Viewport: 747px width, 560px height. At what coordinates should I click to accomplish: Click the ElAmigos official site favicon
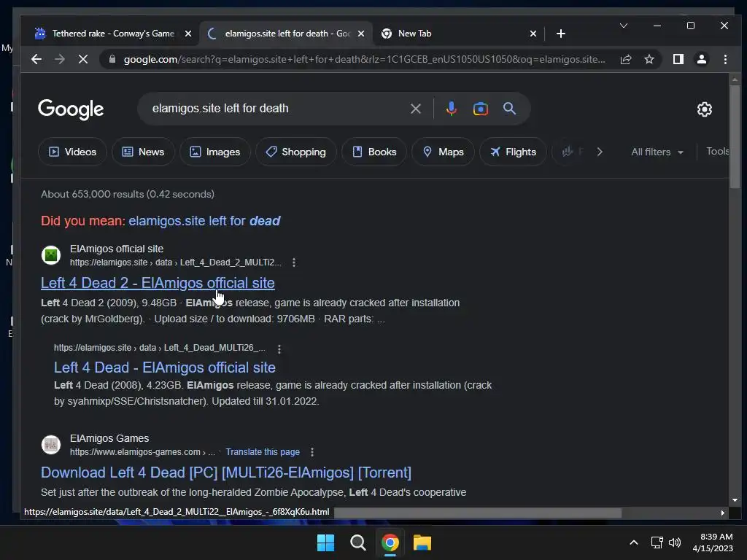tap(51, 255)
